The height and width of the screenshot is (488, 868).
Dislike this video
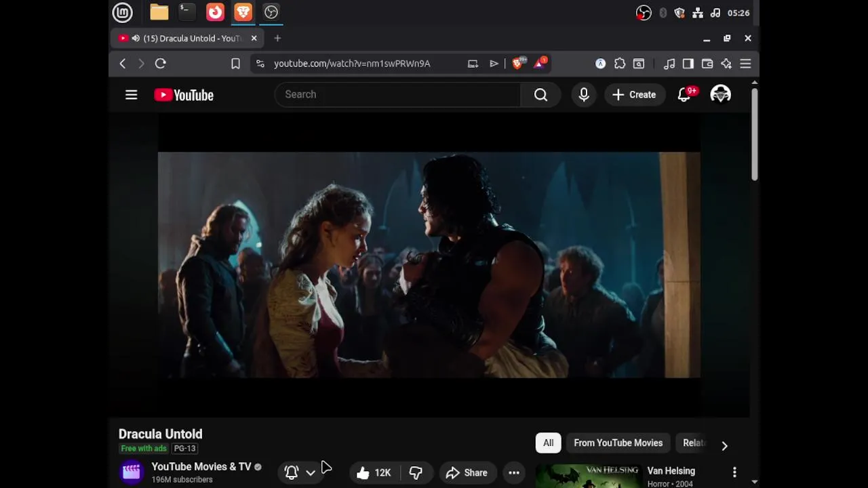[416, 473]
